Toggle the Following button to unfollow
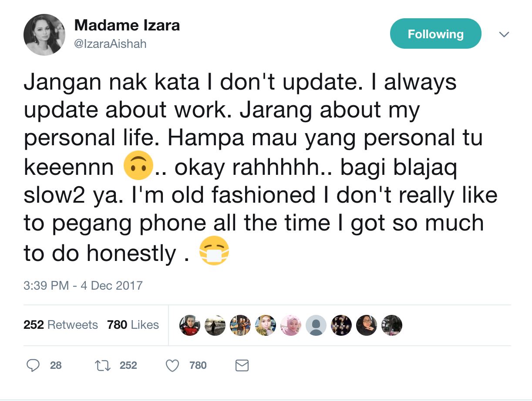This screenshot has height=401, width=532. 435,33
